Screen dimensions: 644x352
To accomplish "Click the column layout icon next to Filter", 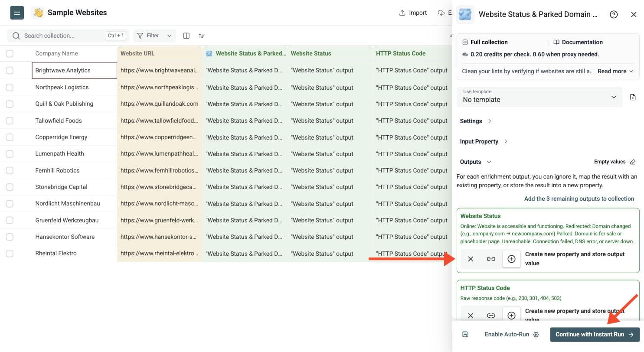I will [x=186, y=36].
